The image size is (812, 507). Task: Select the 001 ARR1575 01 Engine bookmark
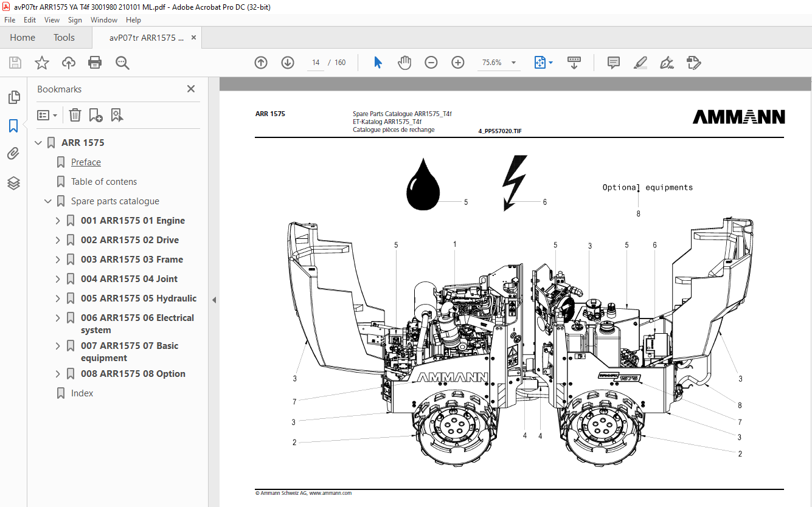tap(133, 221)
